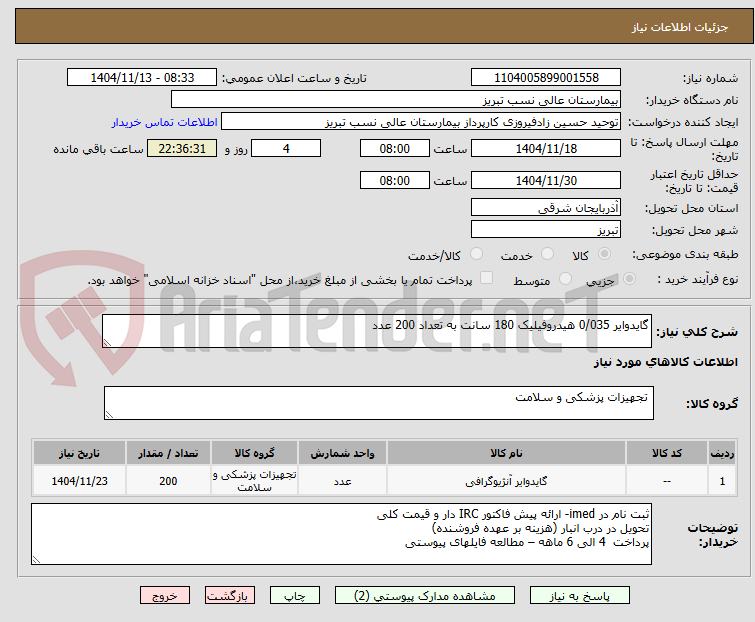Click the نام کالا column header
Viewport: 755px width, 622px height.
(x=506, y=453)
